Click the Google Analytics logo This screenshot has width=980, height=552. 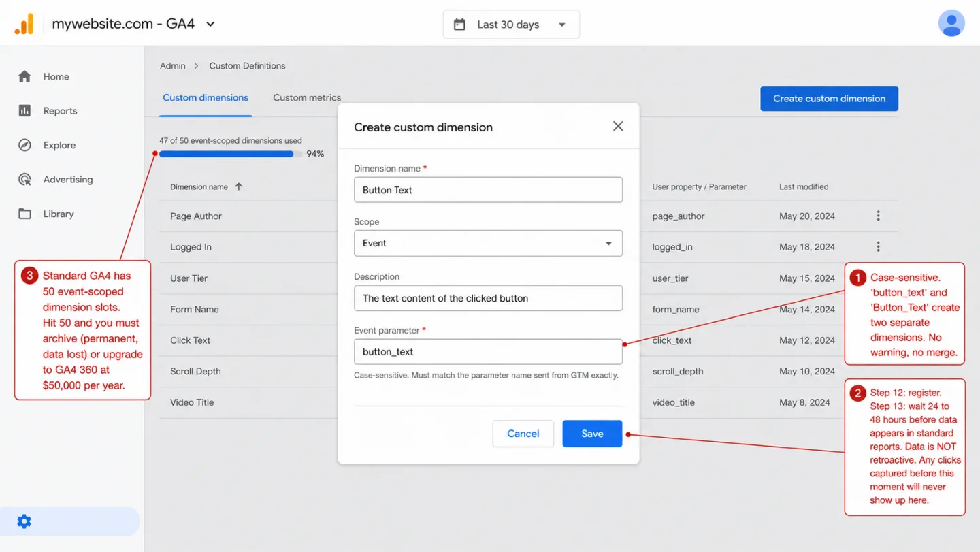click(x=24, y=24)
